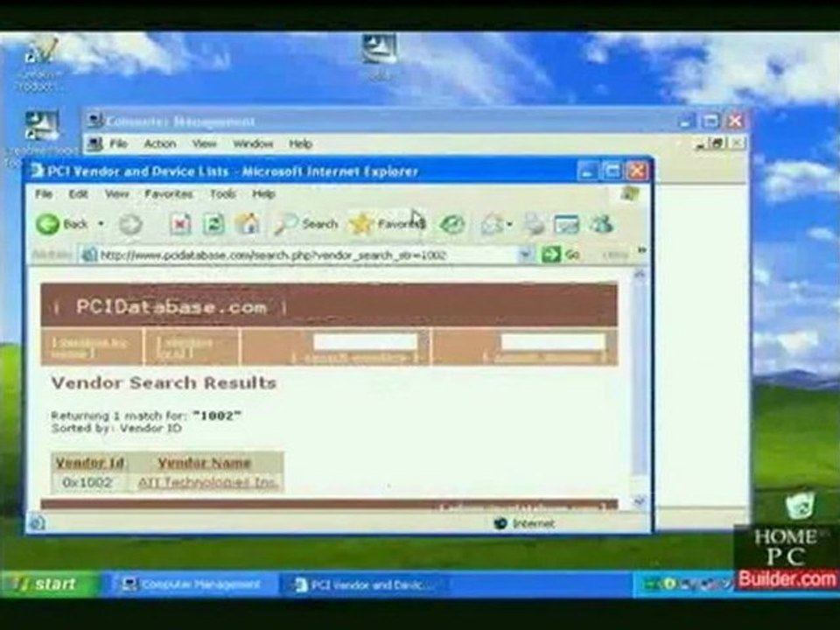Open the Help menu in Internet Explorer
The width and height of the screenshot is (840, 630).
[x=263, y=194]
